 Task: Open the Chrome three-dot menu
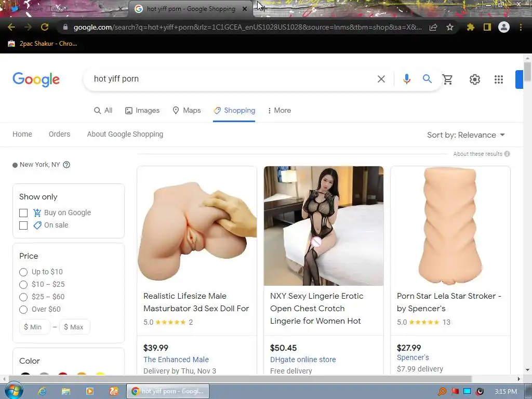pyautogui.click(x=521, y=27)
